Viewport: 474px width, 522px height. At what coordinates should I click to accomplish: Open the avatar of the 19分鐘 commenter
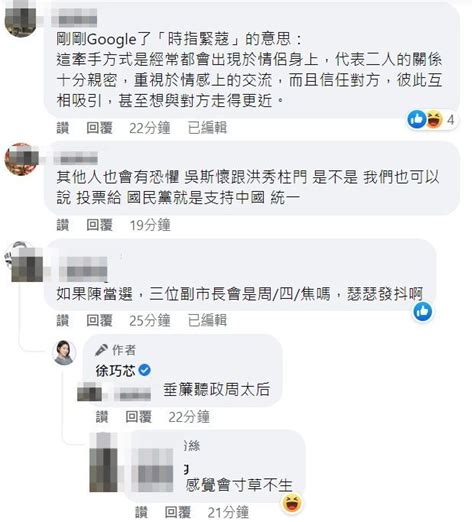tap(21, 159)
